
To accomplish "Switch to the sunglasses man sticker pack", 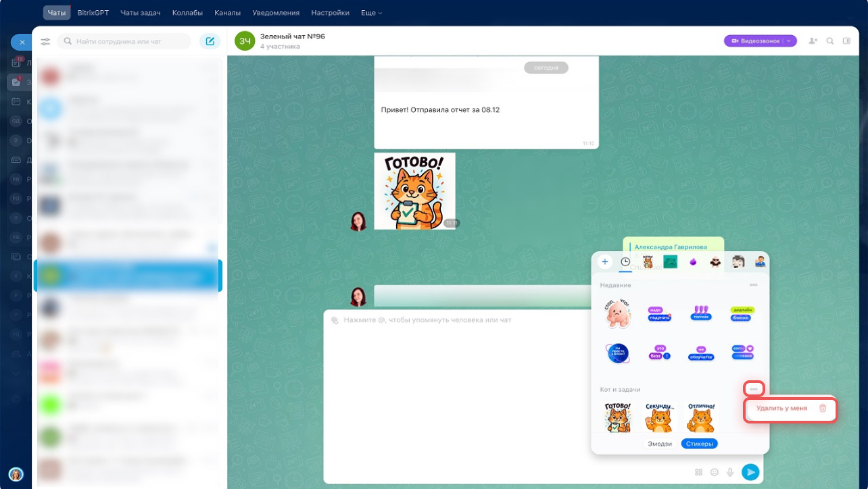I will [716, 262].
